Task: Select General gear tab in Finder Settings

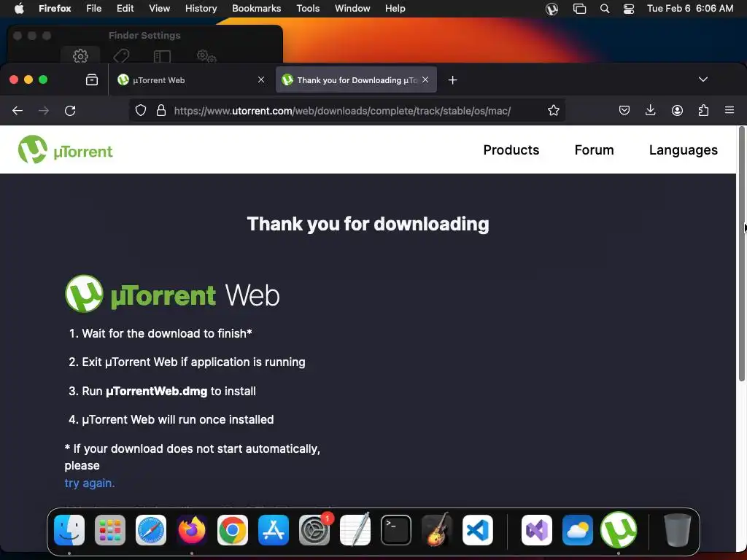Action: (x=80, y=55)
